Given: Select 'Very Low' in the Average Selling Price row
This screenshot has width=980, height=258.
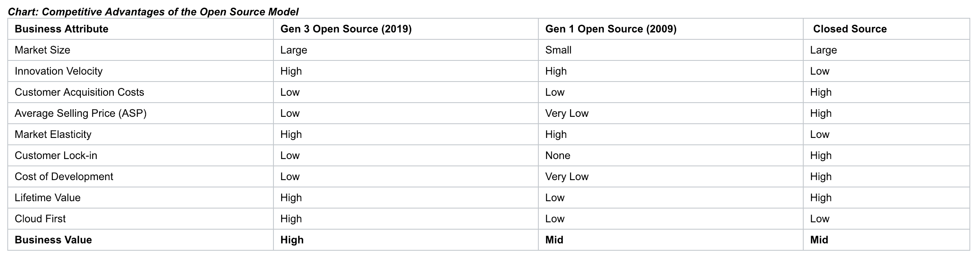Looking at the screenshot, I should coord(566,113).
